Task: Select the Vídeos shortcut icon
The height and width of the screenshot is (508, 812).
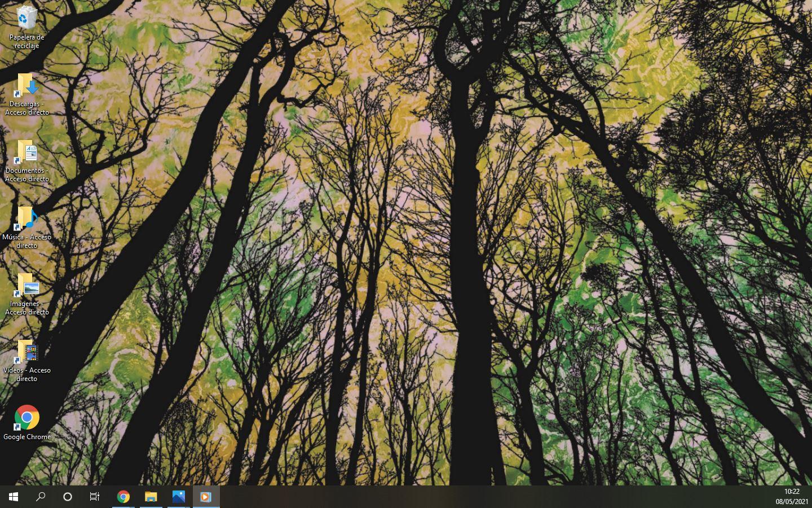Action: click(x=27, y=361)
